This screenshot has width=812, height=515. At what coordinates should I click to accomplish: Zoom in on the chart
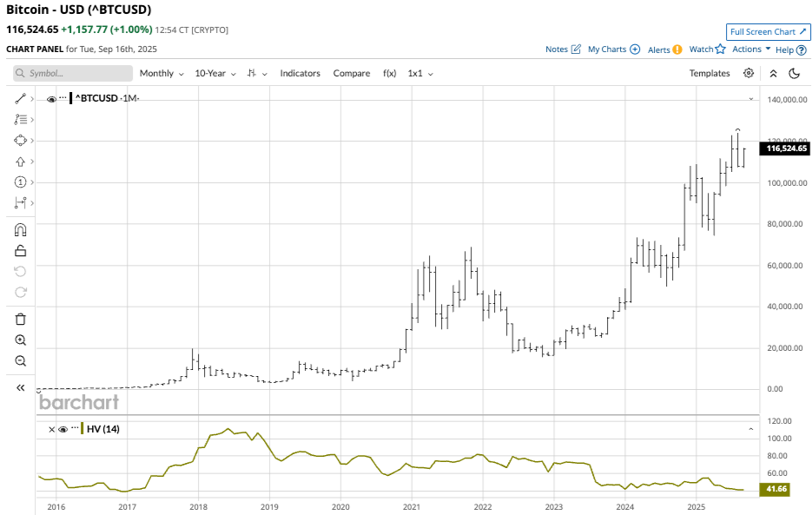point(20,340)
